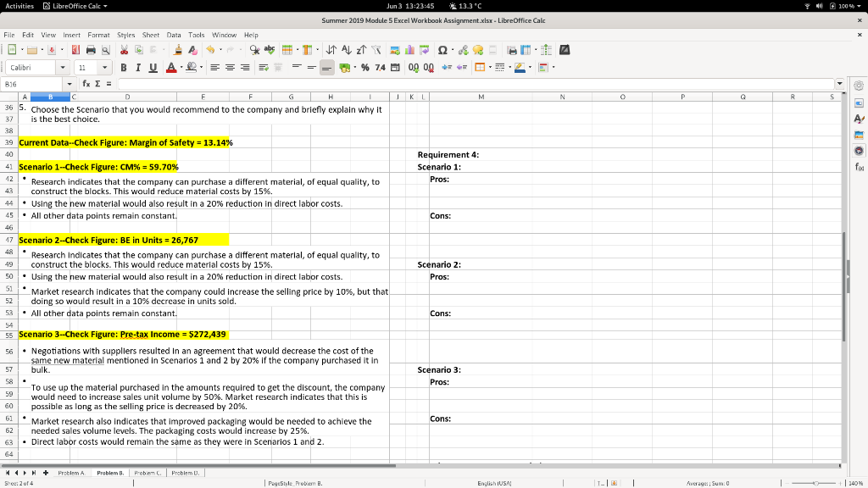Image resolution: width=868 pixels, height=488 pixels.
Task: Format as currency
Action: click(x=344, y=68)
